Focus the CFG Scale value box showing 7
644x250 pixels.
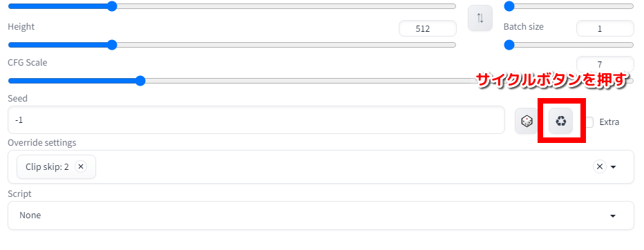tap(605, 64)
